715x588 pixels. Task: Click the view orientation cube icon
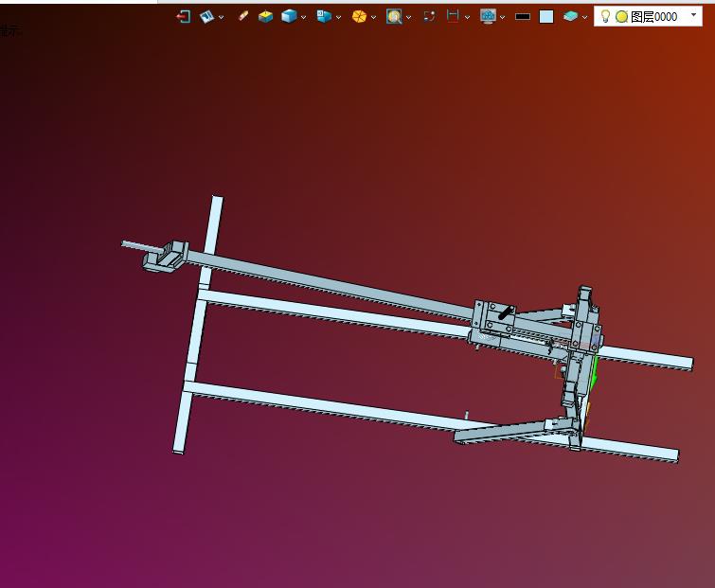click(324, 17)
